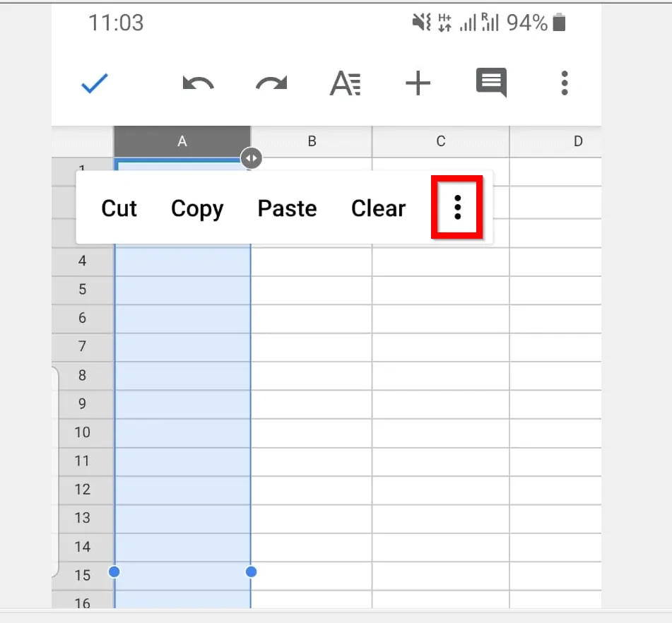
Task: Choose Cut from the context menu
Action: coord(119,208)
